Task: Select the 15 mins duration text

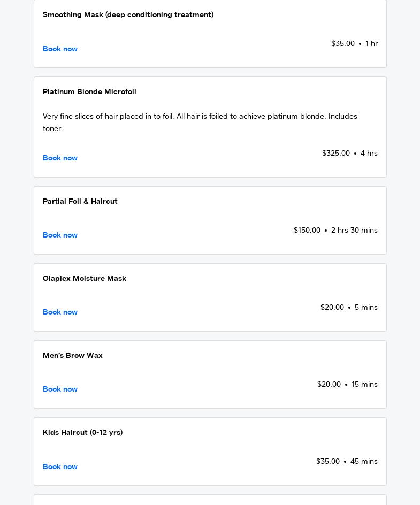Action: pos(364,384)
